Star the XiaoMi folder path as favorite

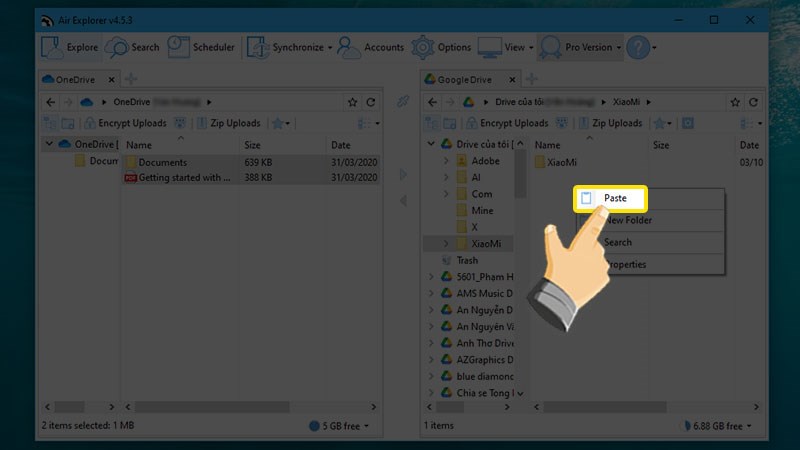tap(735, 102)
